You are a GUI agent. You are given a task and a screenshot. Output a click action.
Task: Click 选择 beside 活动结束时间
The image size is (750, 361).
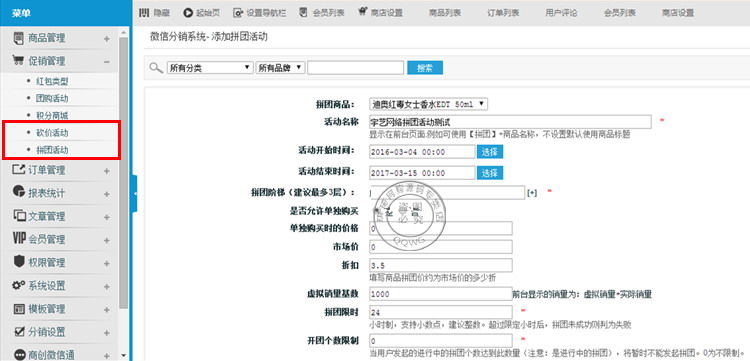[490, 173]
